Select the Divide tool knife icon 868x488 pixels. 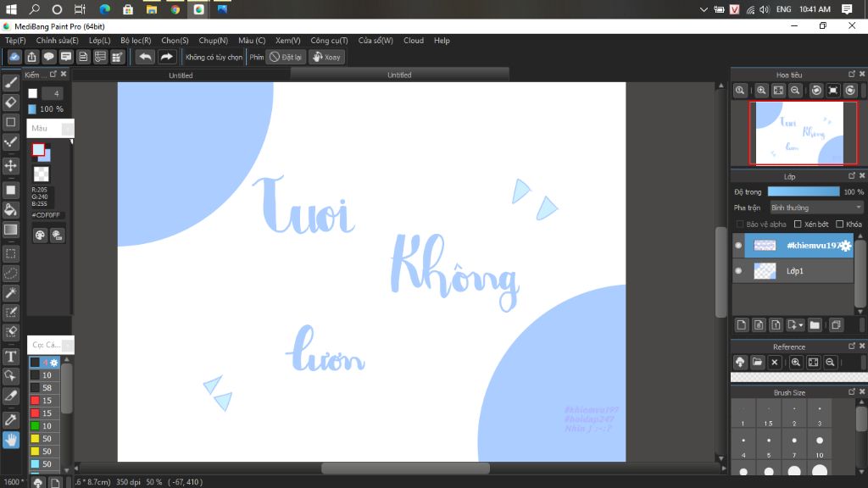(x=10, y=396)
